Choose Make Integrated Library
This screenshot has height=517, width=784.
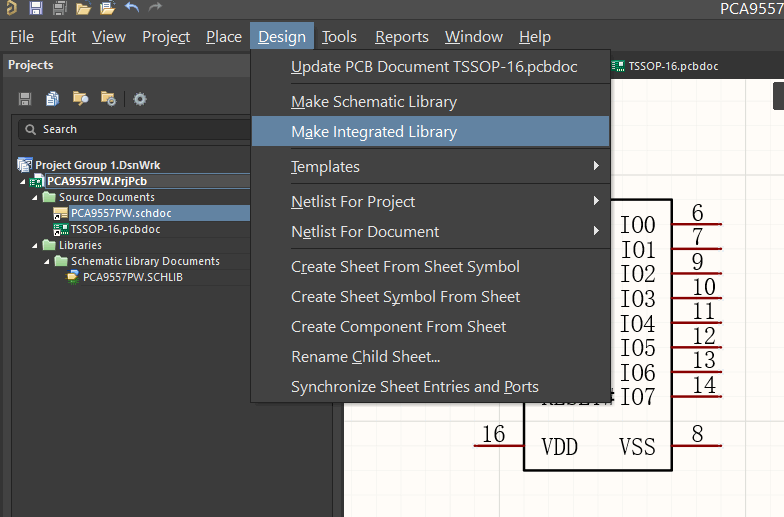[373, 132]
